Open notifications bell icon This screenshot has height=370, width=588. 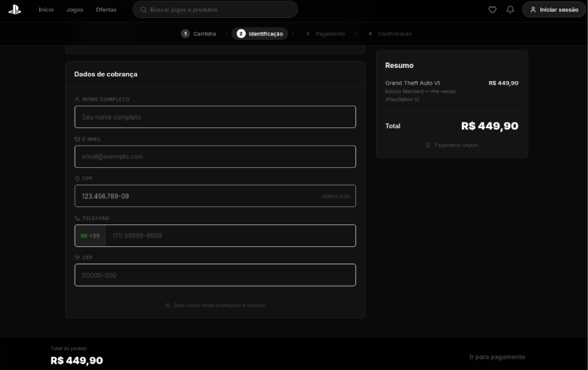click(510, 9)
